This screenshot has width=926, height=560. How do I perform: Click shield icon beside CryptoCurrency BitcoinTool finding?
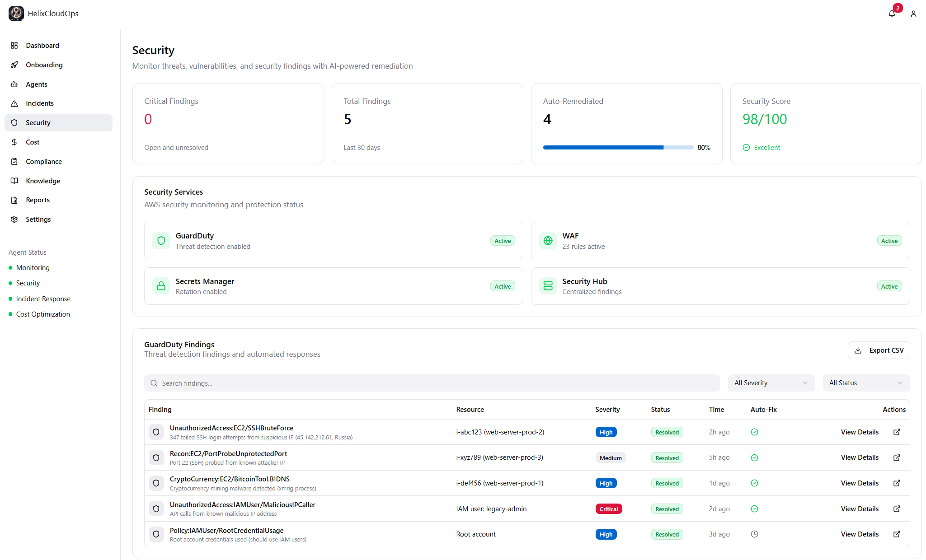(x=156, y=483)
